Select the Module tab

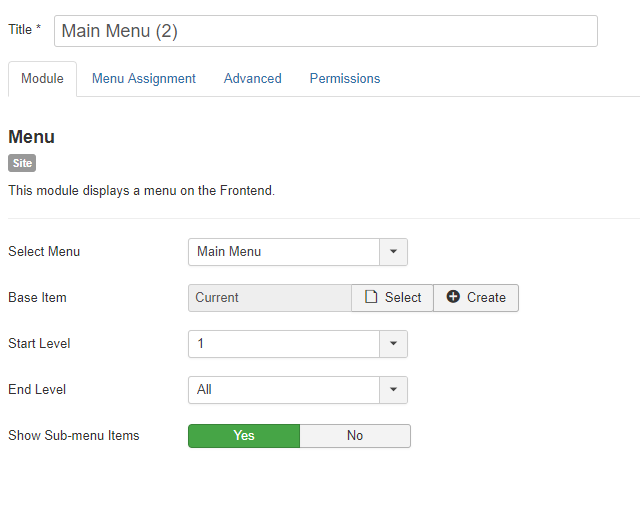click(x=42, y=79)
